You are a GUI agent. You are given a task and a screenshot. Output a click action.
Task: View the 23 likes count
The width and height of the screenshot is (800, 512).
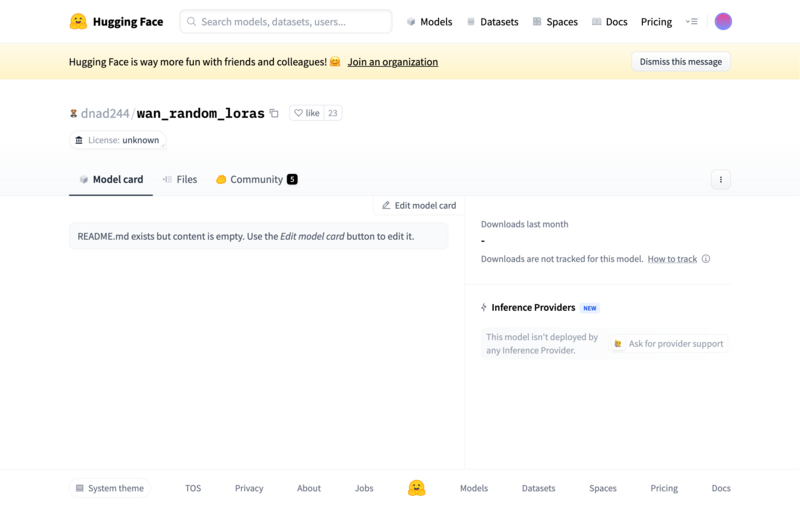pos(333,113)
